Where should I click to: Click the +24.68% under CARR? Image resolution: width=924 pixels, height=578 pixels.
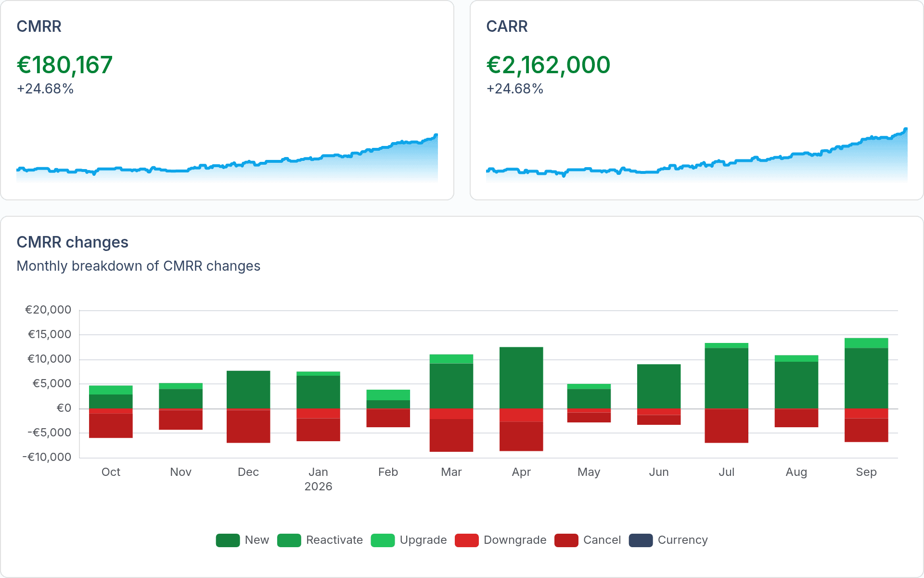pyautogui.click(x=515, y=89)
